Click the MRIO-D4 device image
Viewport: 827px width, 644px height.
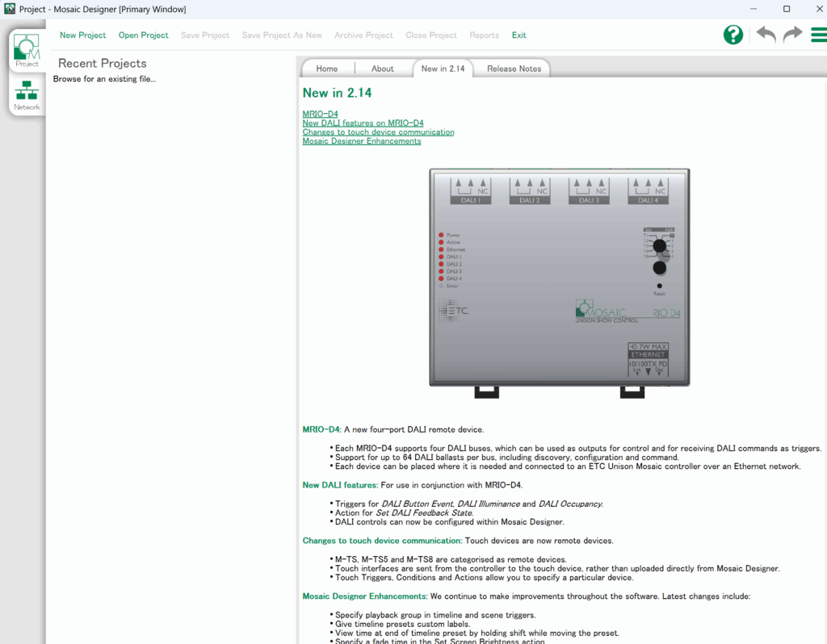click(560, 282)
